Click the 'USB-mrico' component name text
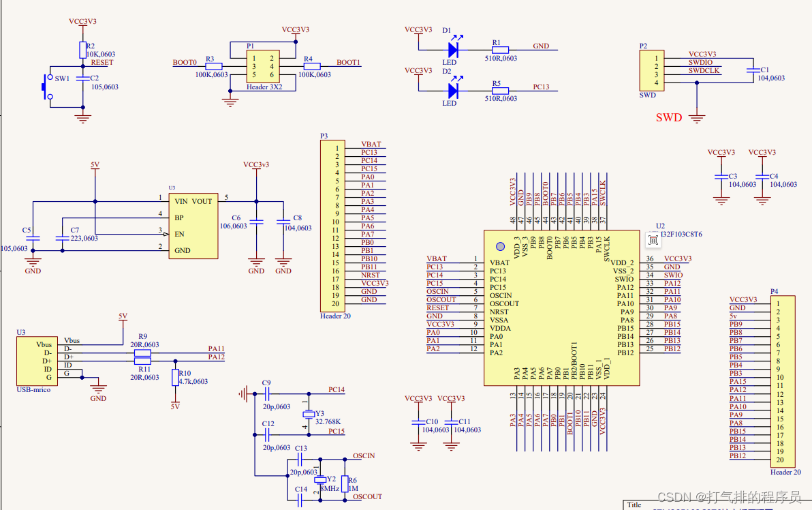Viewport: 812px width, 510px height. pos(33,390)
